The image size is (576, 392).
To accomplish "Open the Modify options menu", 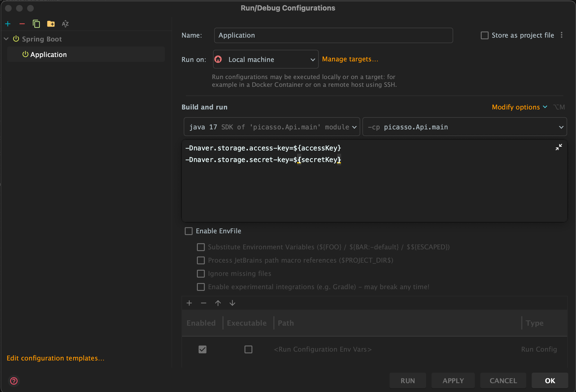I will (519, 107).
